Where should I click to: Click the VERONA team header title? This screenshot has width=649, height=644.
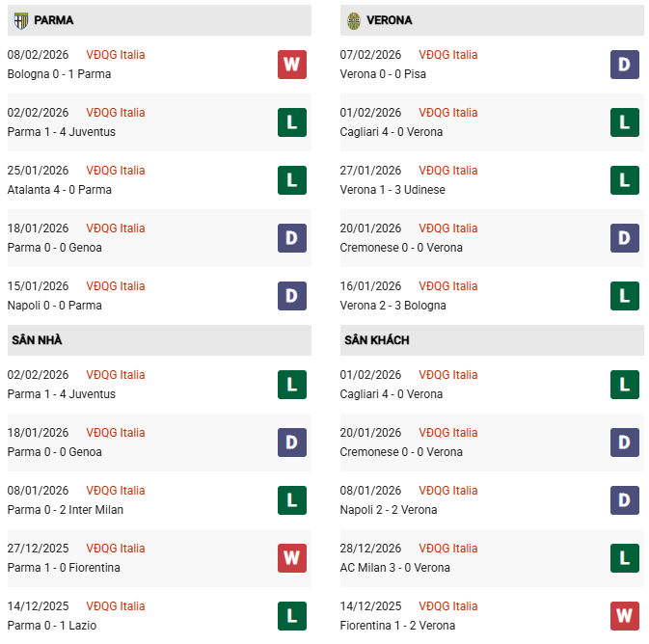tap(390, 20)
